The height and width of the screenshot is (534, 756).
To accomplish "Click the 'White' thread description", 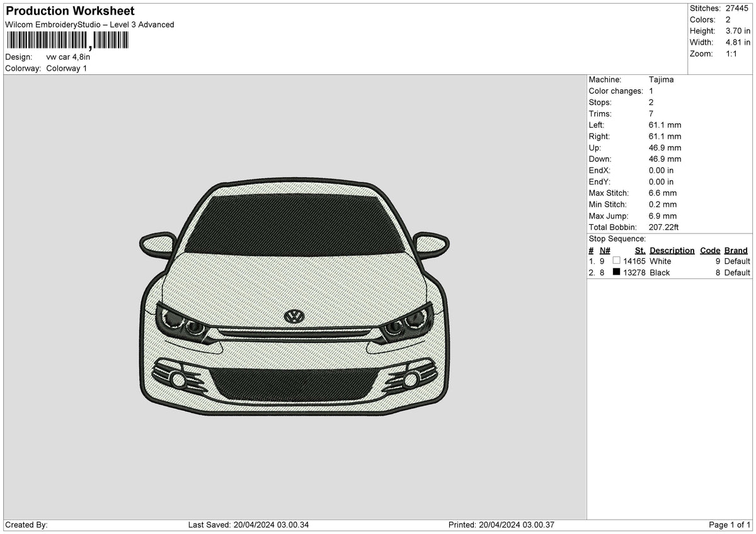I will (x=660, y=261).
